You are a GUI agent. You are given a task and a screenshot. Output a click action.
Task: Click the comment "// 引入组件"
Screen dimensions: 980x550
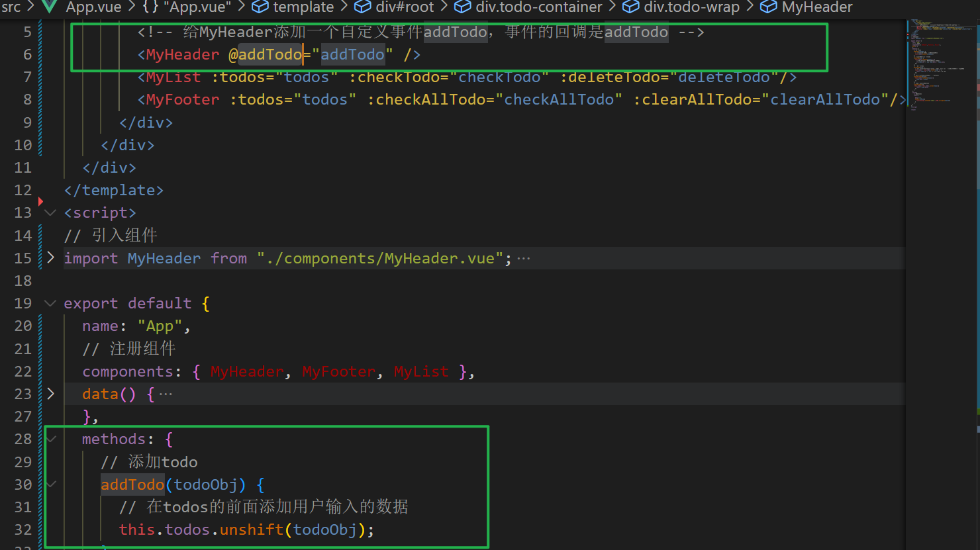[111, 235]
